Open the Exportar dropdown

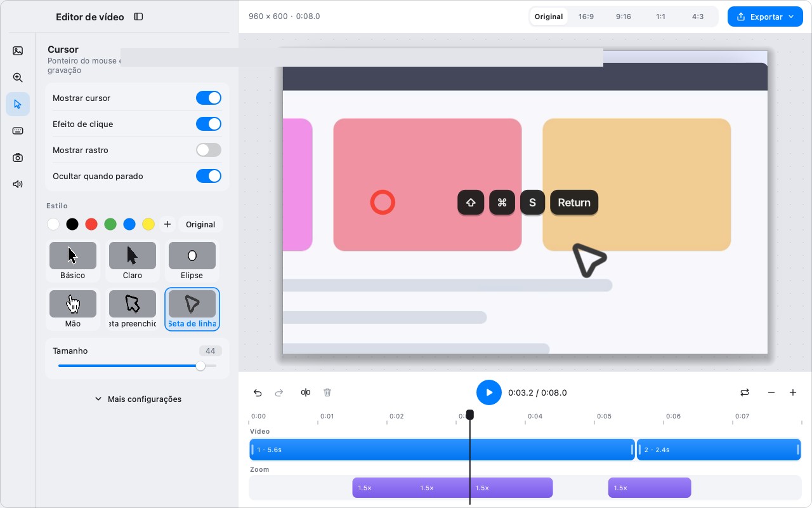click(765, 17)
